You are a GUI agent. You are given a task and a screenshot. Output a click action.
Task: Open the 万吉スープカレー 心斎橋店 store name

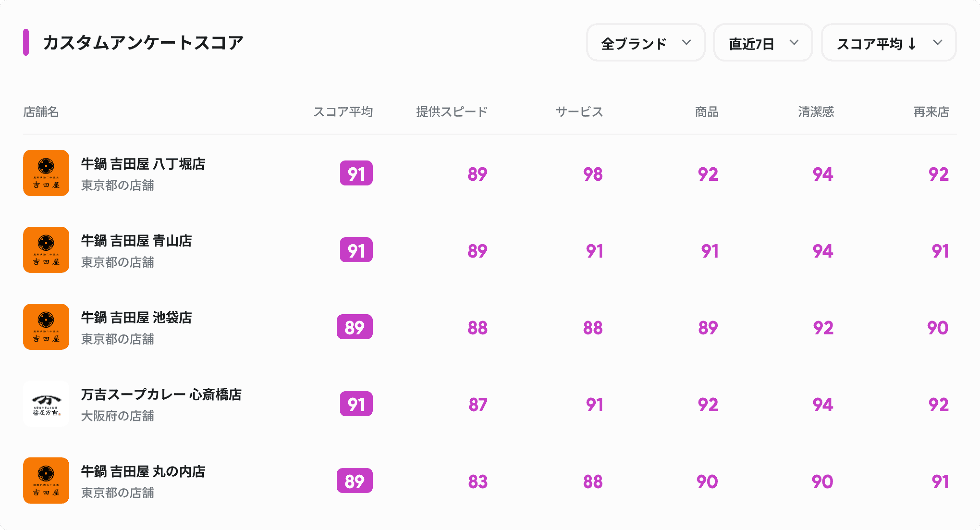point(161,394)
